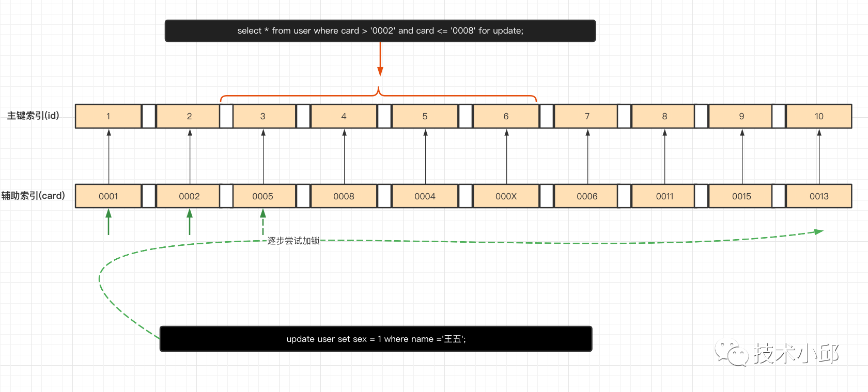Select the SQL select-for-update statement box
This screenshot has width=868, height=392.
[x=380, y=30]
